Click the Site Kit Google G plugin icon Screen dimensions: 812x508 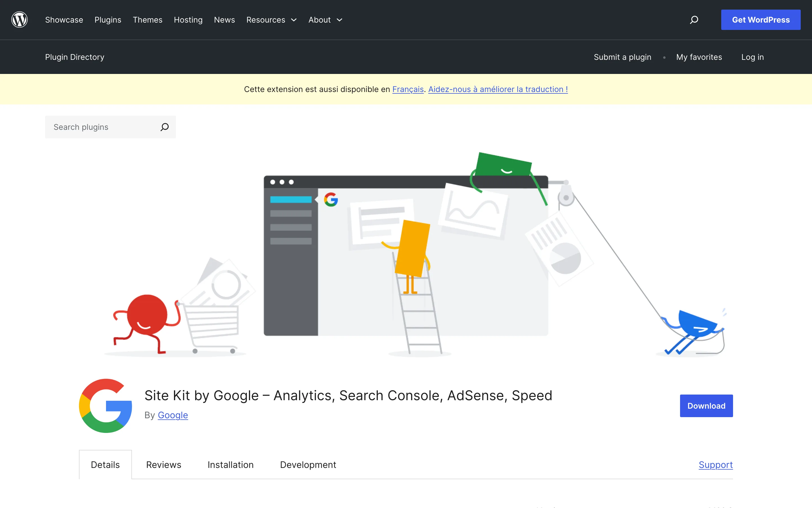click(105, 406)
